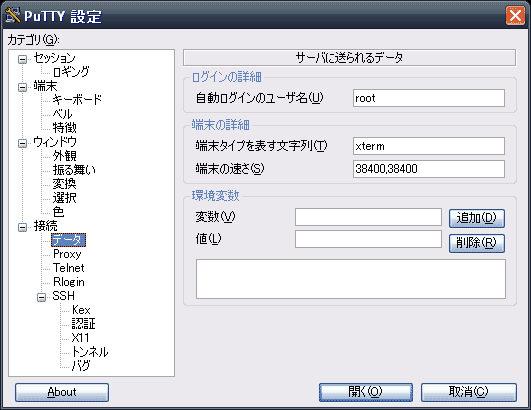This screenshot has width=531, height=410.
Task: Open the Kex category under SSH
Action: pyautogui.click(x=81, y=310)
